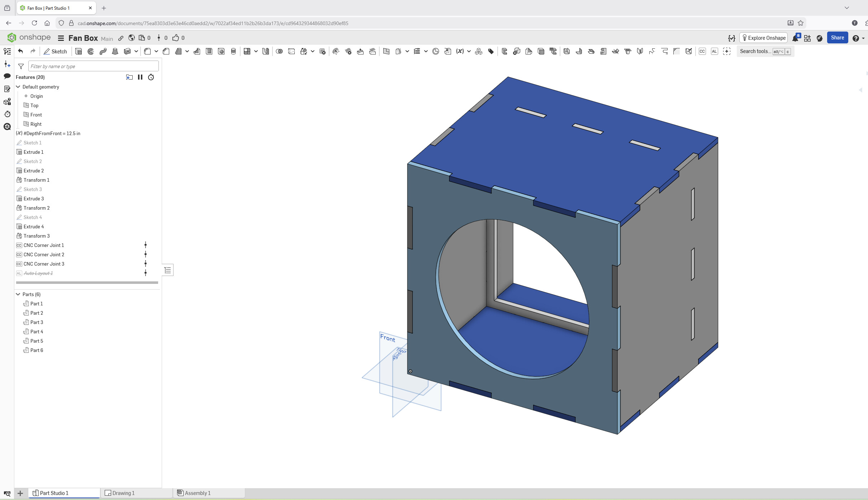Click the Boolean tool icon
Screen dimensions: 868x500
click(x=279, y=51)
